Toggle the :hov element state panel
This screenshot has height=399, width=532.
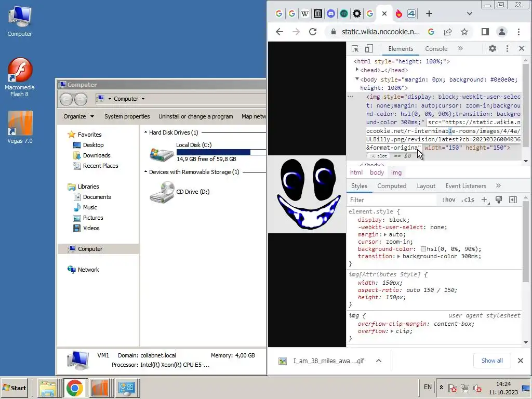click(x=448, y=200)
